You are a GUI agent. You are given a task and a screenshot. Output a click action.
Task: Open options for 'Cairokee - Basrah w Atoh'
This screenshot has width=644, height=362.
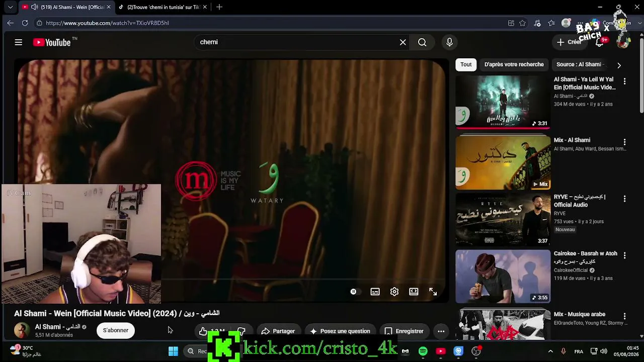click(624, 255)
